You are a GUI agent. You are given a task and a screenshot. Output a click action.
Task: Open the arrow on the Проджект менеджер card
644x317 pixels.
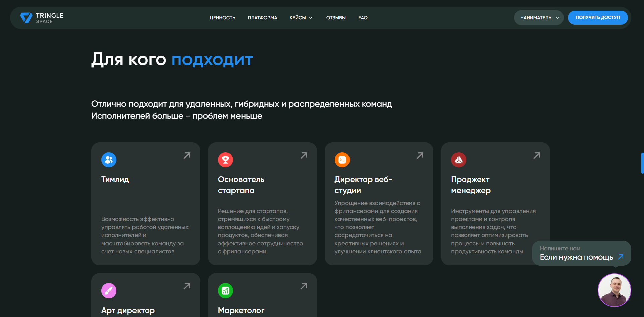(537, 155)
